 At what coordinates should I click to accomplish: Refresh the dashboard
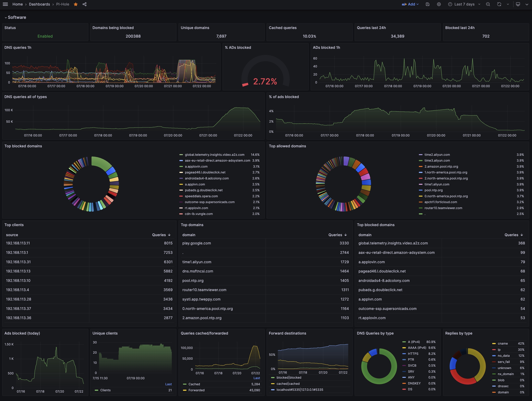pos(499,4)
